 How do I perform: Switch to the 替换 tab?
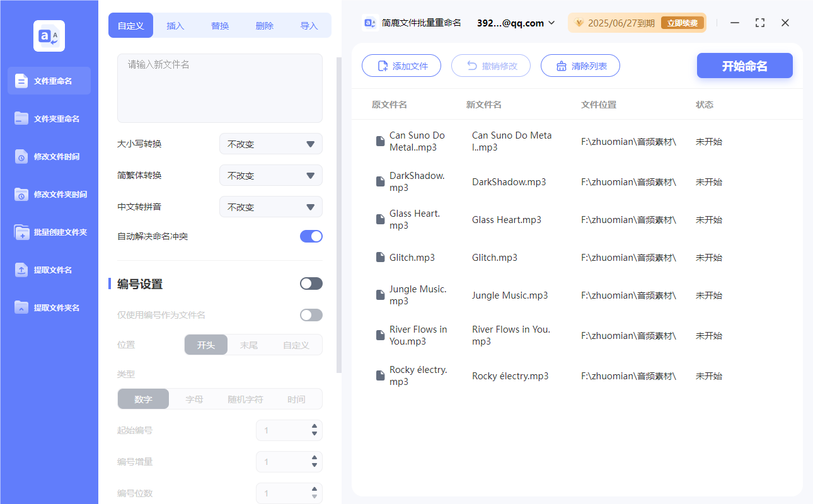pyautogui.click(x=220, y=25)
